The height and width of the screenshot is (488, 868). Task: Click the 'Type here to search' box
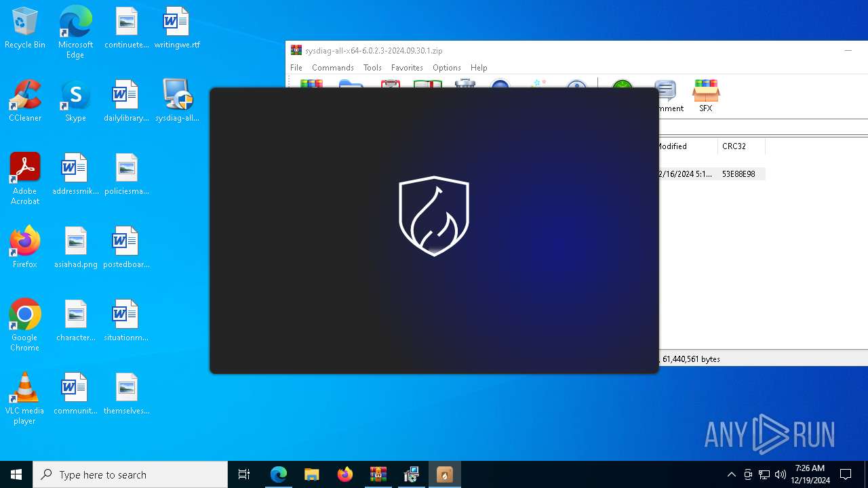pos(130,474)
